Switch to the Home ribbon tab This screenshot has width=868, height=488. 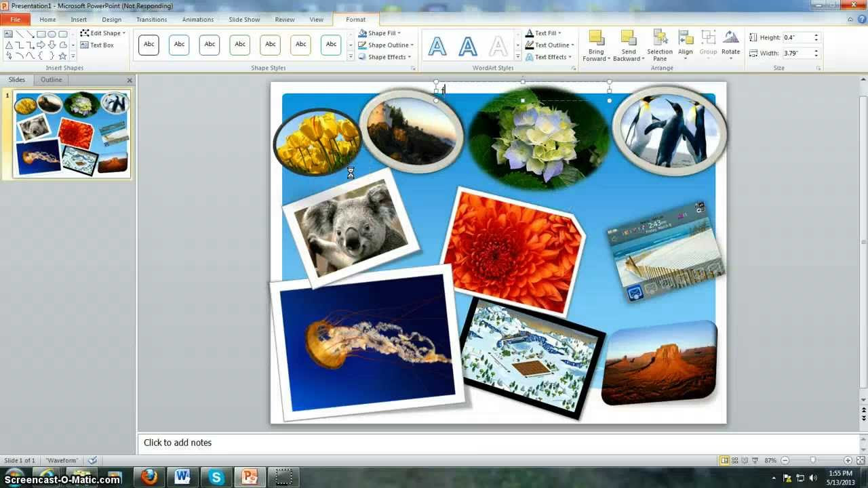point(47,20)
